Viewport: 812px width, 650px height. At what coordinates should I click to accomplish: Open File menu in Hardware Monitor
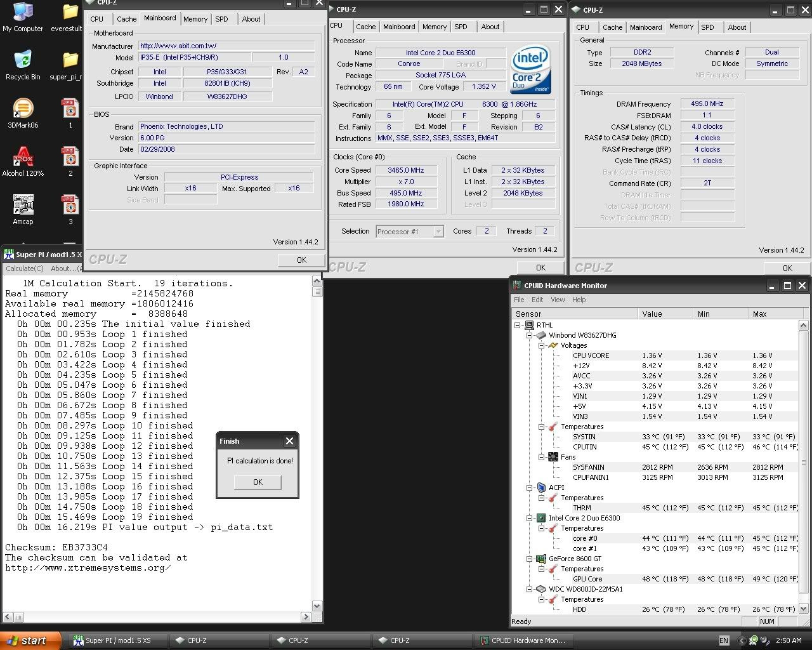coord(519,300)
